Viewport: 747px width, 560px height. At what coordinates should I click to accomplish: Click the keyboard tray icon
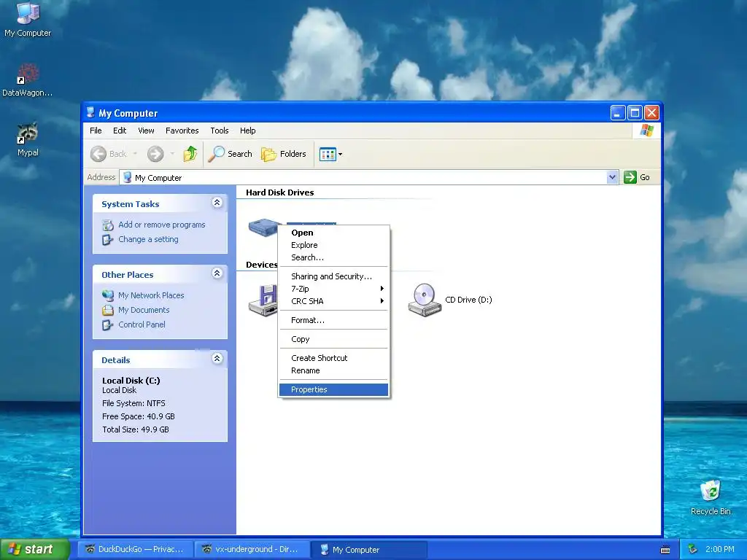click(665, 550)
